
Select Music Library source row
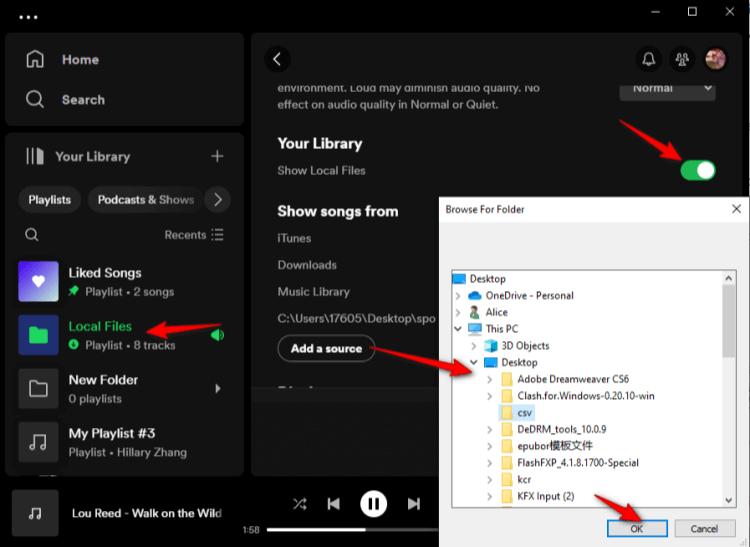pos(313,292)
